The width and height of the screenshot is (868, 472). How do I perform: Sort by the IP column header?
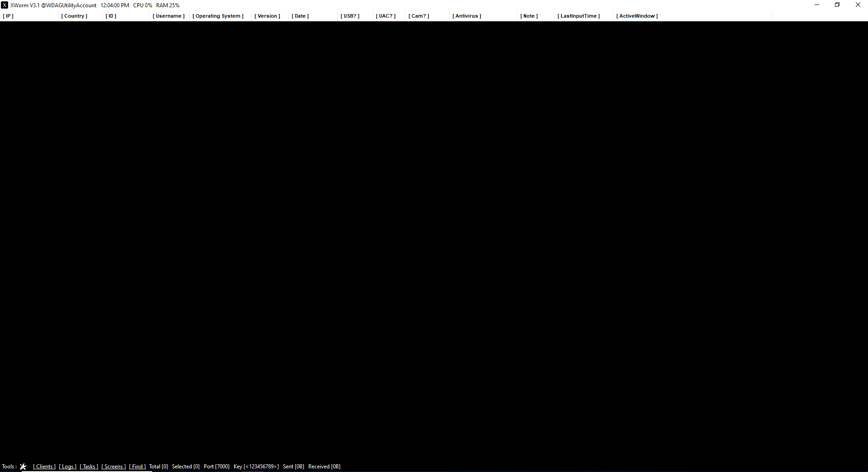29,16
